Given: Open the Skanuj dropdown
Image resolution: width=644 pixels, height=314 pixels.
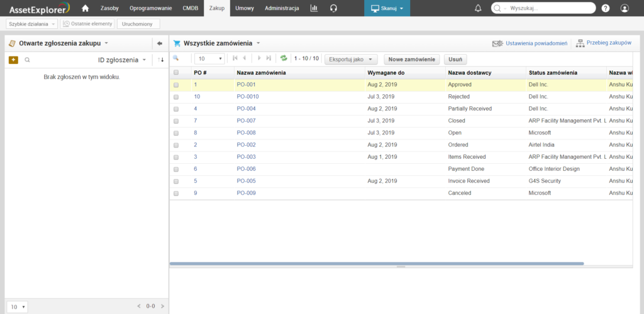Looking at the screenshot, I should click(387, 8).
